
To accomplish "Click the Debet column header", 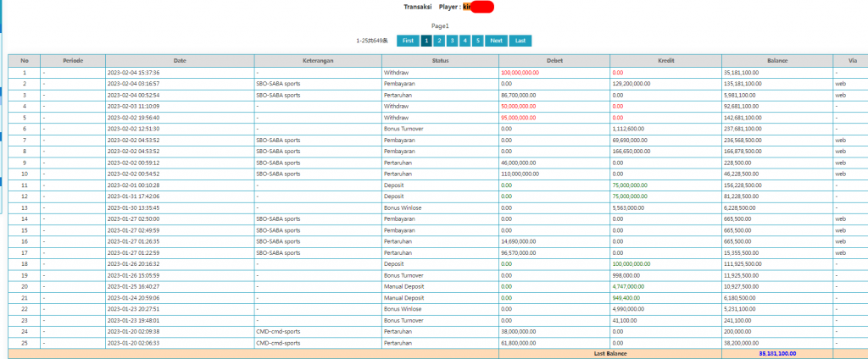I will click(x=554, y=61).
